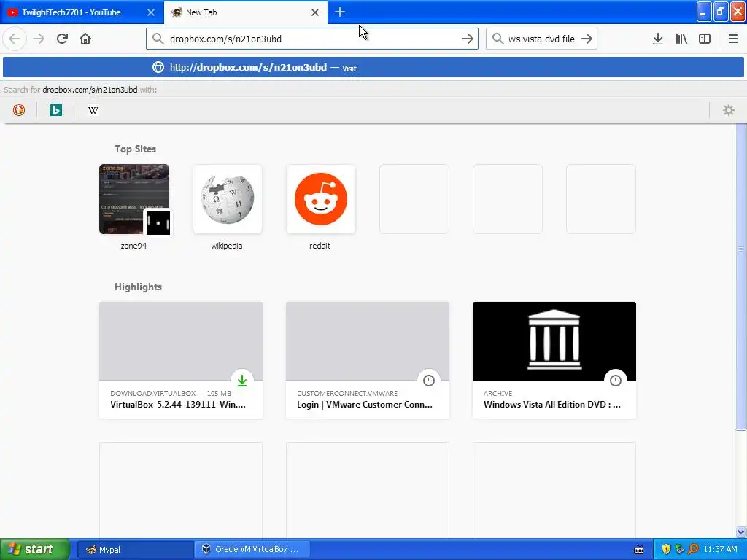The height and width of the screenshot is (560, 747).
Task: Click the Top Sites section heading
Action: [135, 149]
